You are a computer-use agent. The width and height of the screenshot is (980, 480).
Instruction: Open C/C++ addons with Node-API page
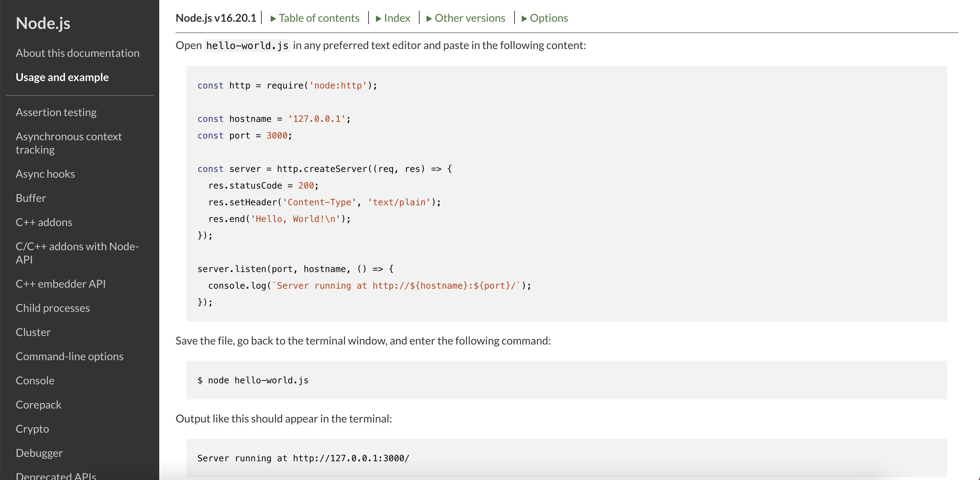tap(77, 253)
